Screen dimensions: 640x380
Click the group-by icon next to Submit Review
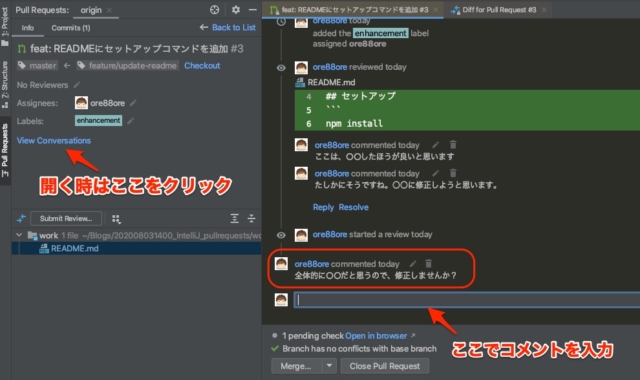pyautogui.click(x=116, y=219)
